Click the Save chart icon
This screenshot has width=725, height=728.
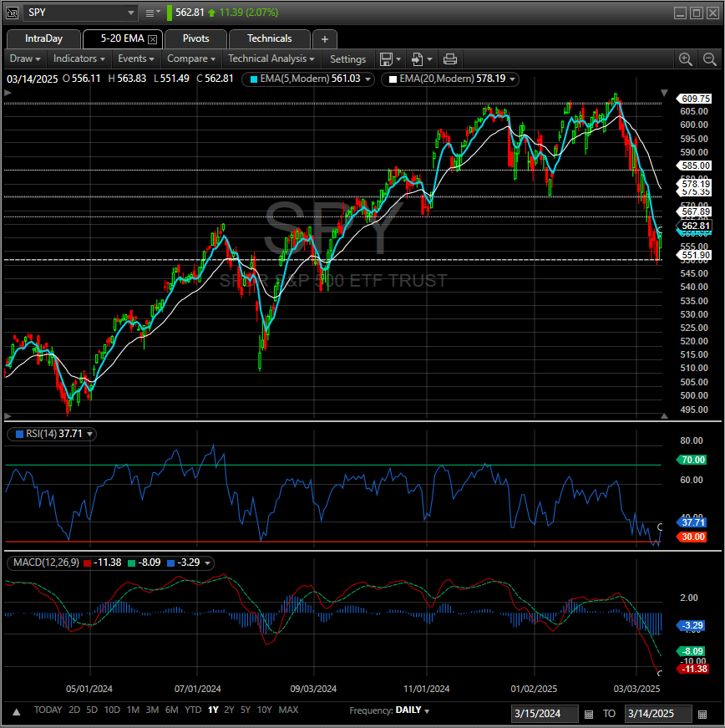(x=386, y=59)
